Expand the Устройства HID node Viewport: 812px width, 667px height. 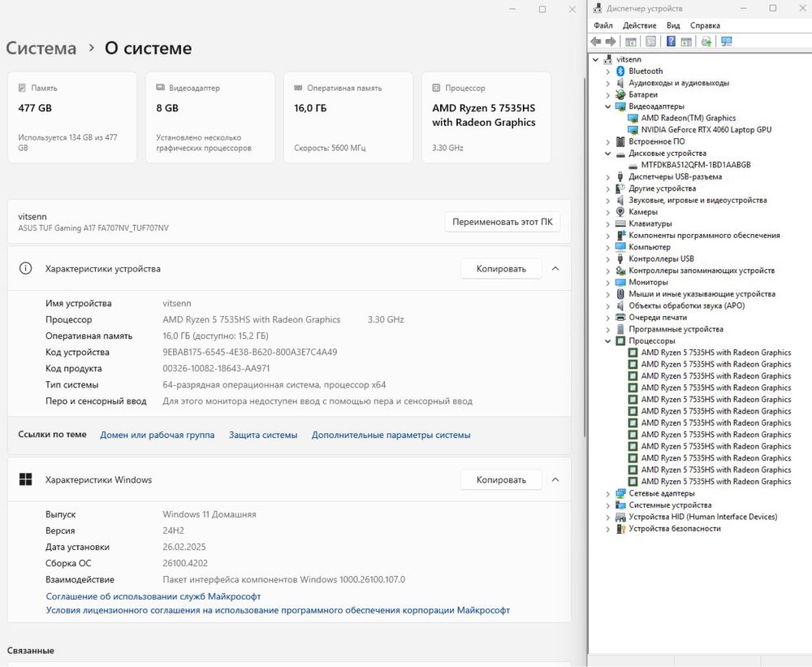pos(608,518)
